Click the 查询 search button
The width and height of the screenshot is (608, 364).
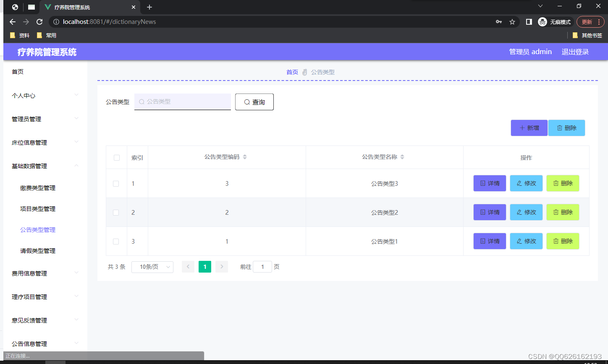pos(254,102)
